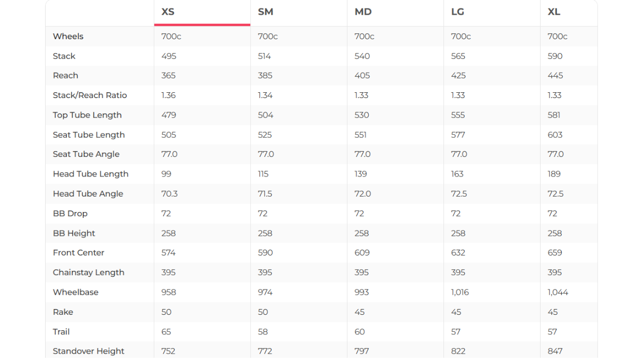This screenshot has height=362, width=644.
Task: Select the XS size column header
Action: pos(168,12)
